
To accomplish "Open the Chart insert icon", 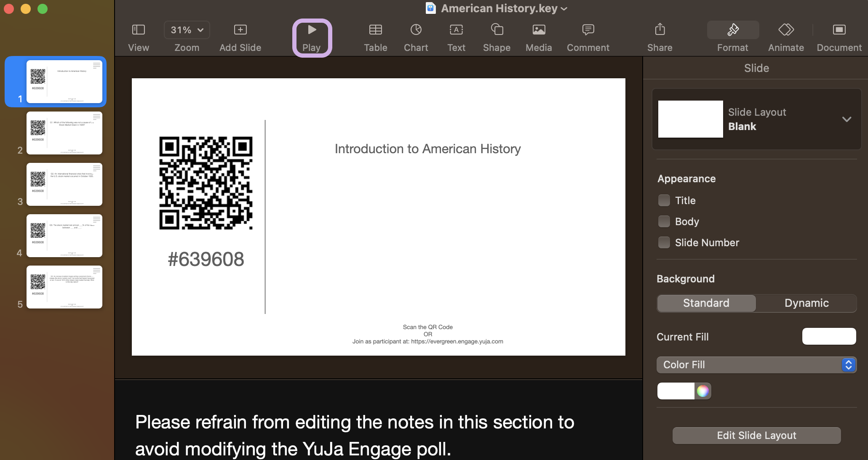I will (416, 30).
